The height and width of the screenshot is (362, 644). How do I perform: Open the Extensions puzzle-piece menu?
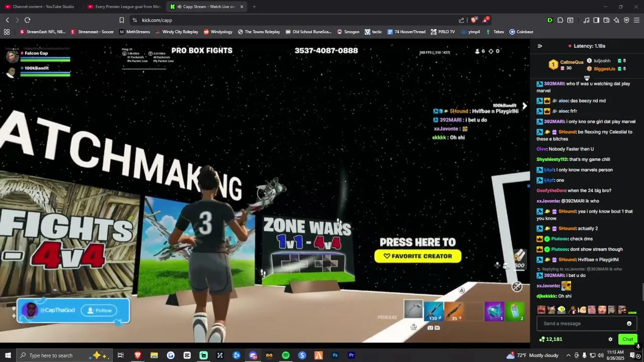pyautogui.click(x=560, y=20)
